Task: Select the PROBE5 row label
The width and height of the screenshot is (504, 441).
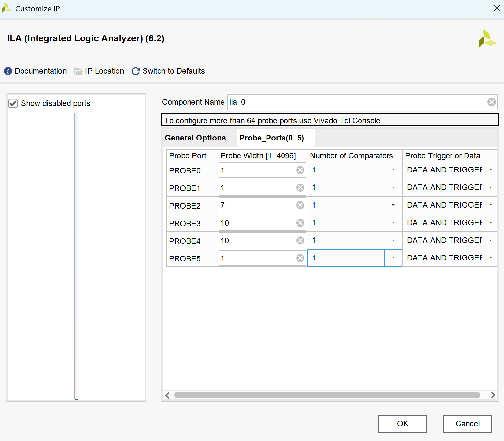Action: (x=185, y=258)
